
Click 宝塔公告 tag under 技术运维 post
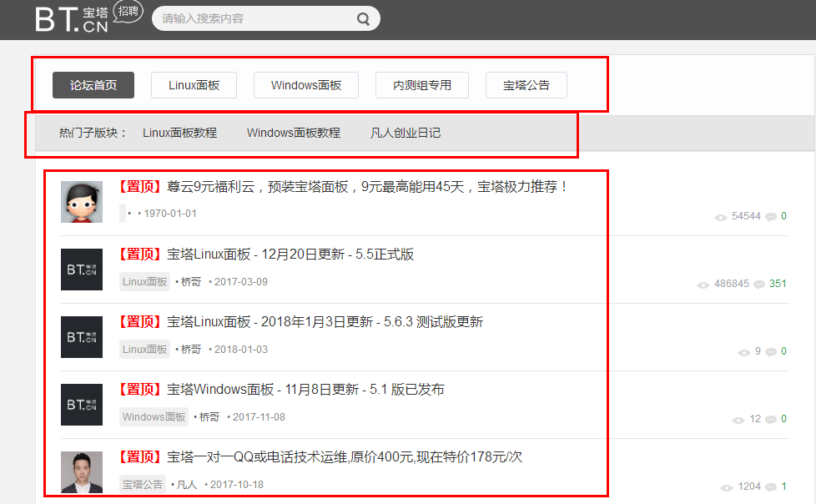(143, 485)
